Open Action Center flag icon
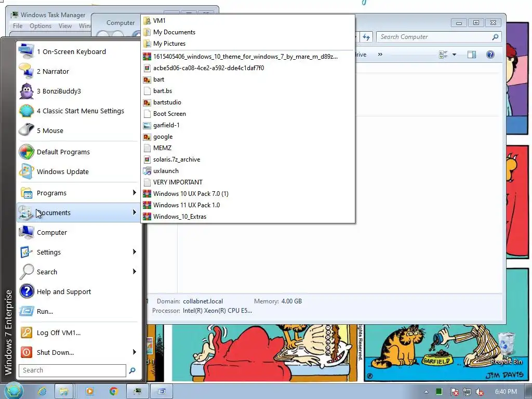 pyautogui.click(x=454, y=392)
